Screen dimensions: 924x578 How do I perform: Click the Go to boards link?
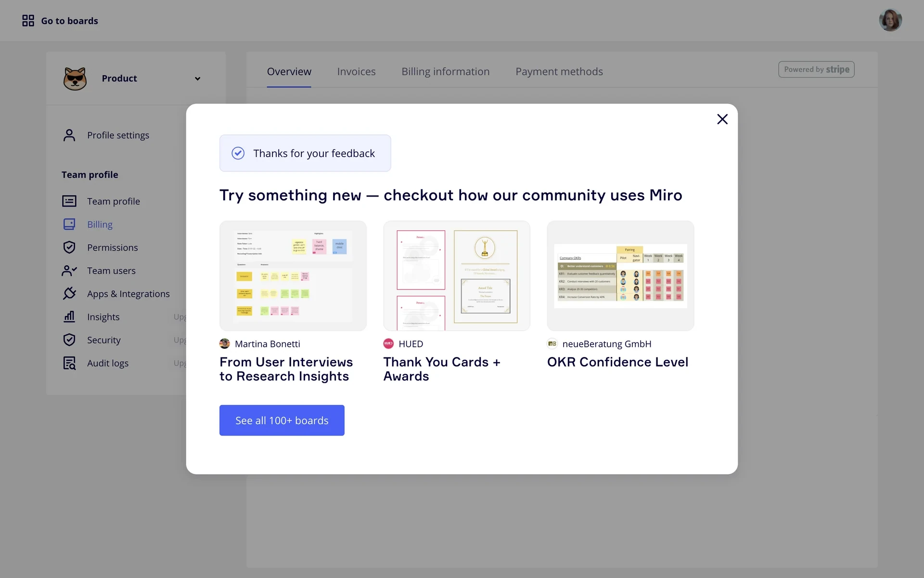[x=69, y=21]
